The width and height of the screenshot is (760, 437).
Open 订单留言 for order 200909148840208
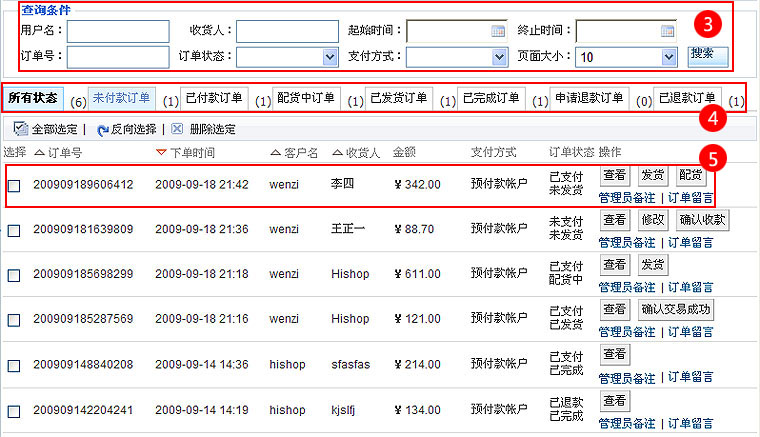pyautogui.click(x=691, y=378)
